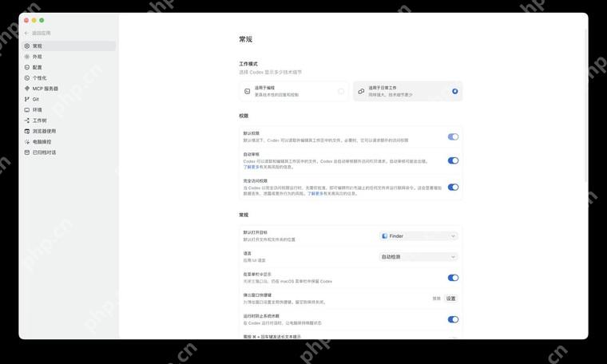Open the 电脑操控 sidebar tab
Image resolution: width=607 pixels, height=364 pixels.
click(x=69, y=141)
